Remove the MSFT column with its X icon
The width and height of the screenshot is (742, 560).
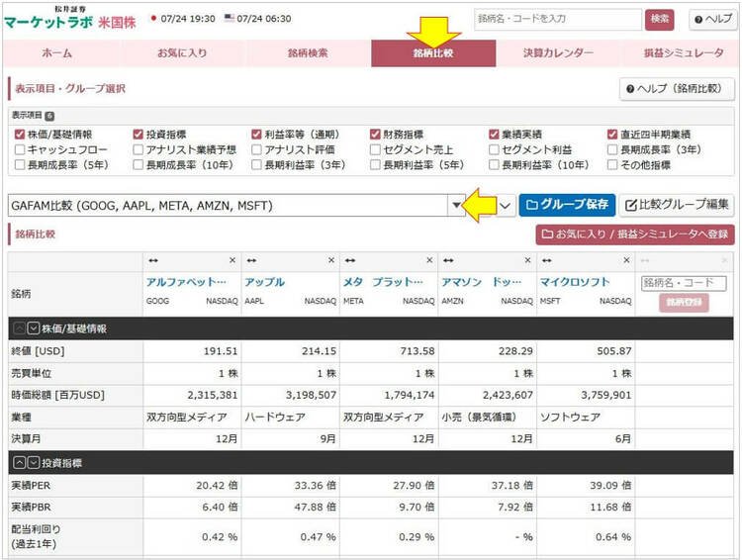tap(626, 260)
